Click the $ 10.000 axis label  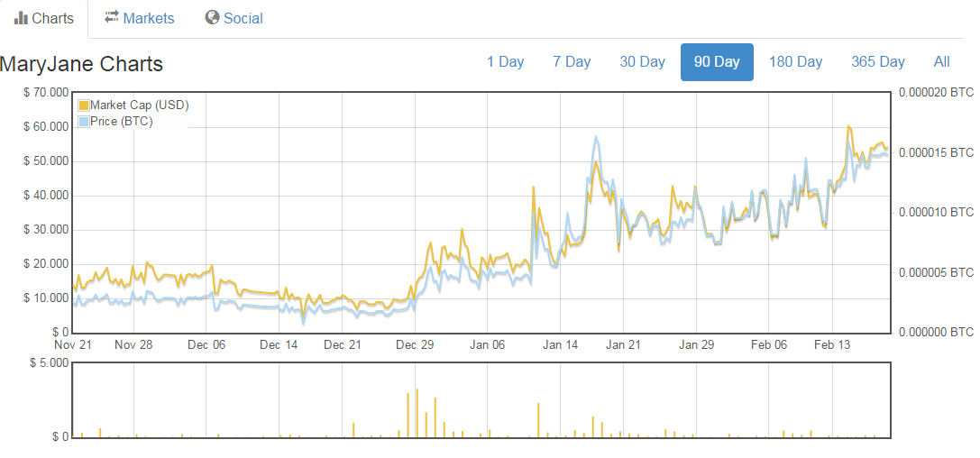44,298
